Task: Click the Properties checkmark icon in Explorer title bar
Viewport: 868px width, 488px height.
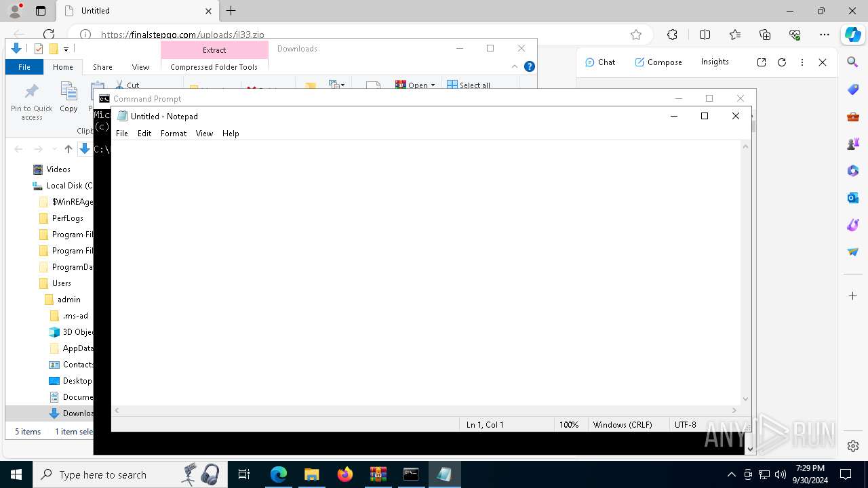Action: (39, 49)
